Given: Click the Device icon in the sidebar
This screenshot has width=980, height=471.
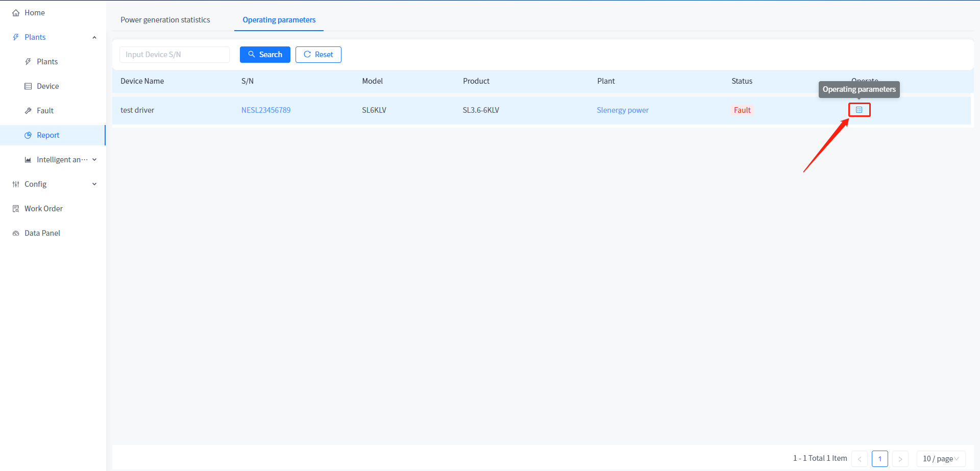Looking at the screenshot, I should (x=28, y=86).
